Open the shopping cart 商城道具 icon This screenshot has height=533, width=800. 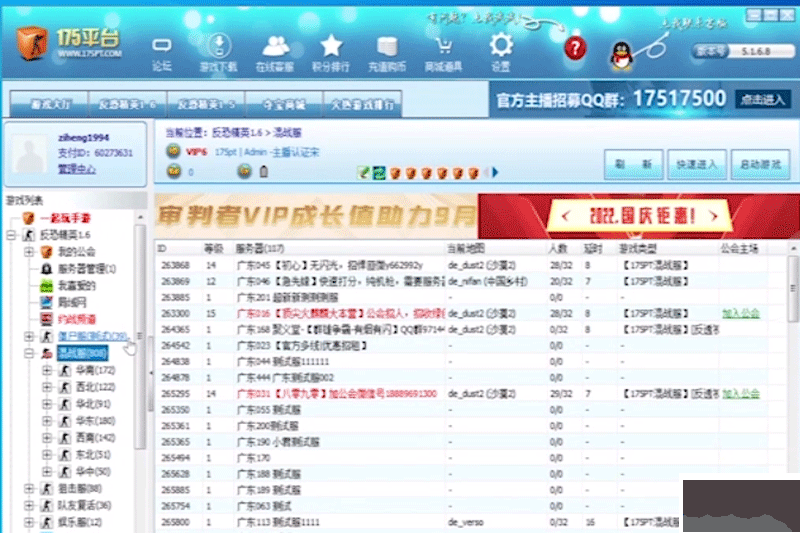coord(443,53)
